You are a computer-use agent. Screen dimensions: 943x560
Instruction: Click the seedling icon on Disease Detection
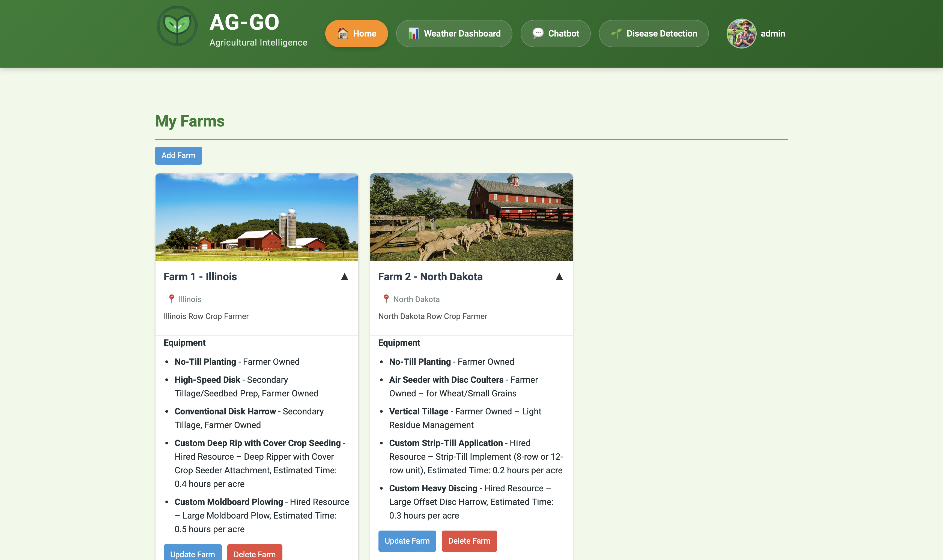[x=616, y=33]
